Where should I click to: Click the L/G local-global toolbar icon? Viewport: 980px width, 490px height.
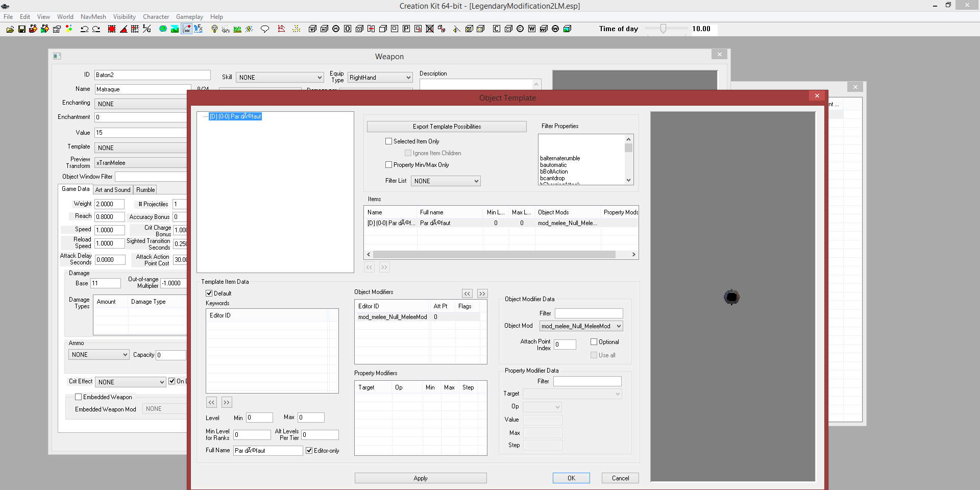click(x=147, y=29)
